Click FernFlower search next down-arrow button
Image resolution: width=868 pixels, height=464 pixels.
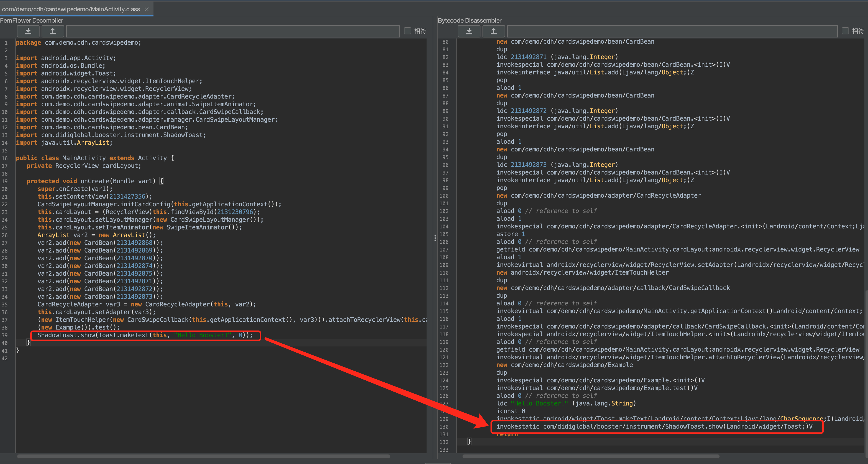coord(28,31)
